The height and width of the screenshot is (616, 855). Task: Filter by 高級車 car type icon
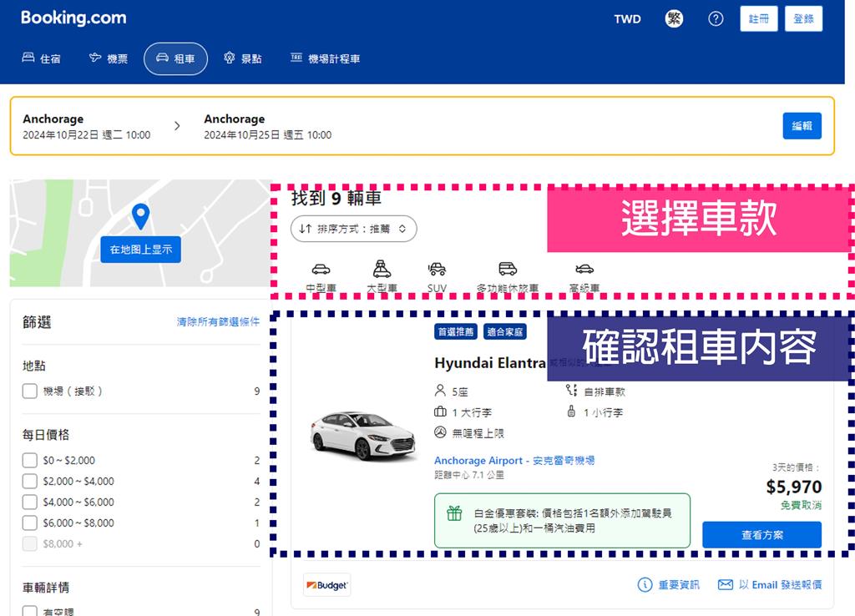(584, 269)
